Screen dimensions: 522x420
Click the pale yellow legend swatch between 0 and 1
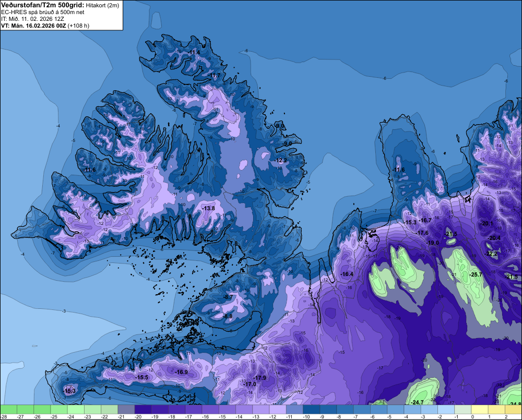(479, 409)
